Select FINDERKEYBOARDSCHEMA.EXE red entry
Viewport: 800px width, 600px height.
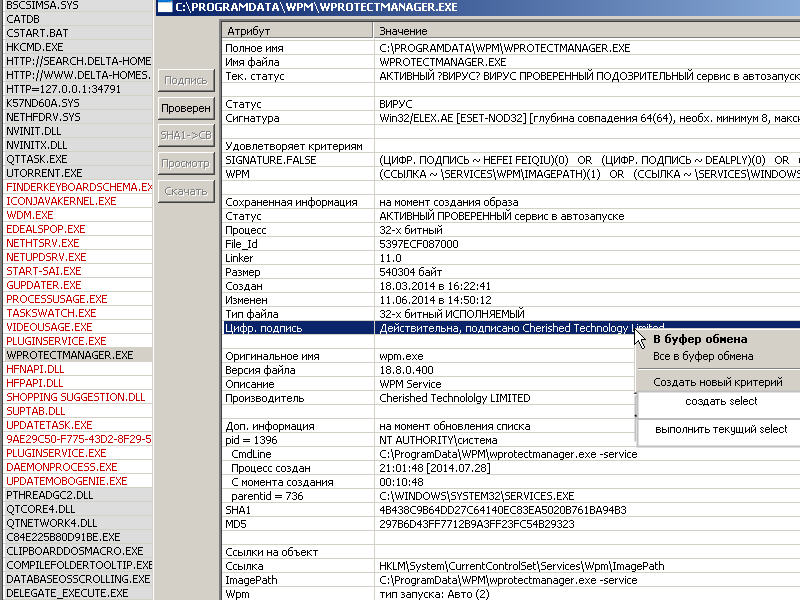[78, 187]
